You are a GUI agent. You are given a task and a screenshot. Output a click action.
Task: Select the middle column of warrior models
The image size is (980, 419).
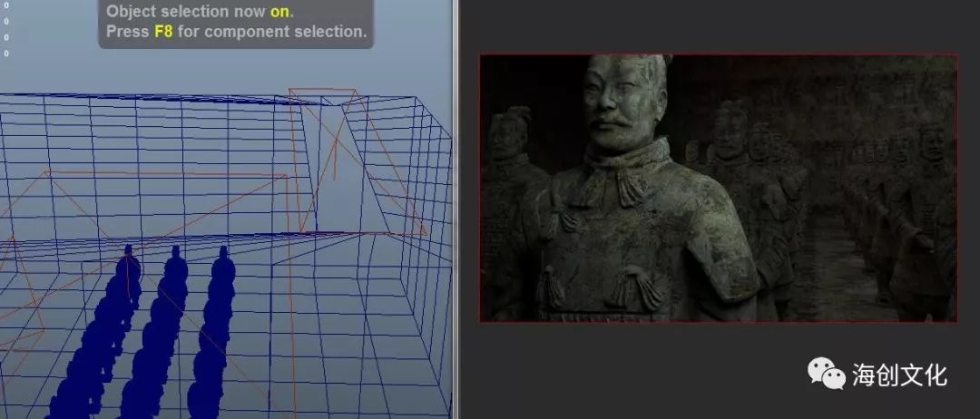click(159, 345)
